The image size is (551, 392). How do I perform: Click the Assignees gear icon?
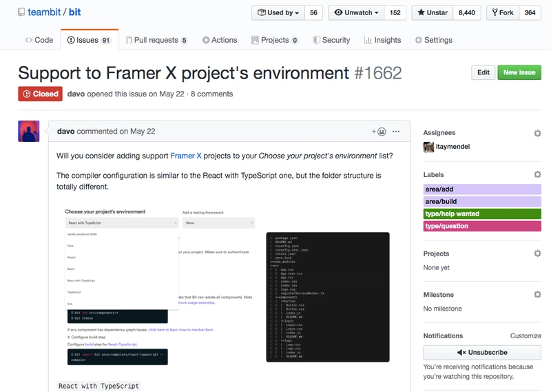[x=537, y=133]
